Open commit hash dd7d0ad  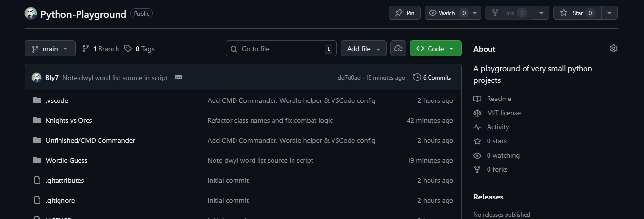click(349, 78)
